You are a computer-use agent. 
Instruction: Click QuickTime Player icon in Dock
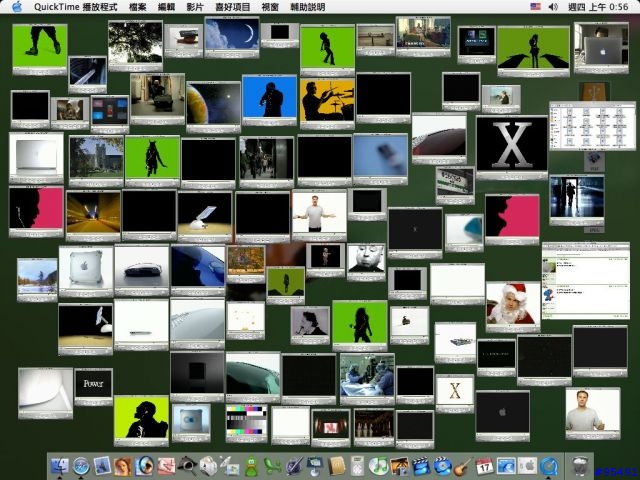(549, 466)
